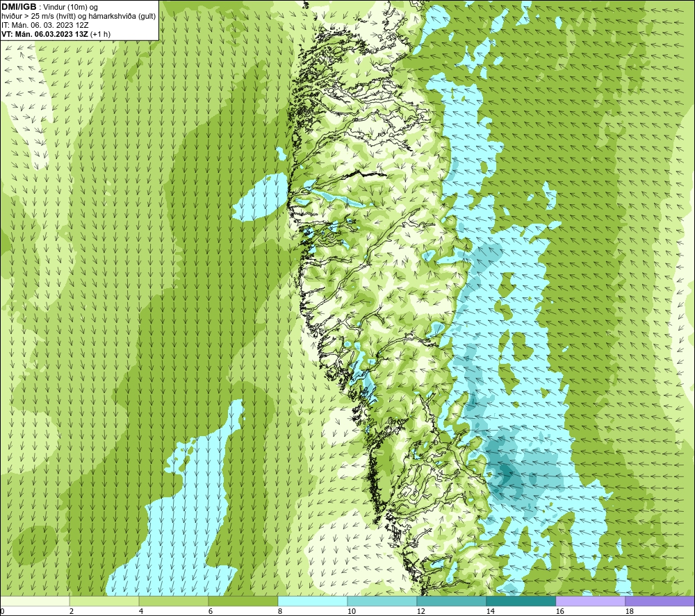Click the 12–14 m/s teal swatch

click(x=452, y=601)
